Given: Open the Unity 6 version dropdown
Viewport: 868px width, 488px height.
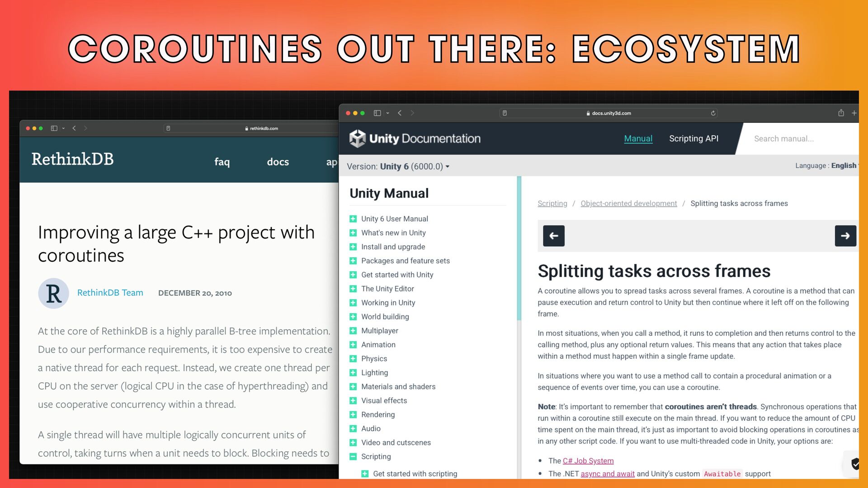Looking at the screenshot, I should (x=415, y=166).
